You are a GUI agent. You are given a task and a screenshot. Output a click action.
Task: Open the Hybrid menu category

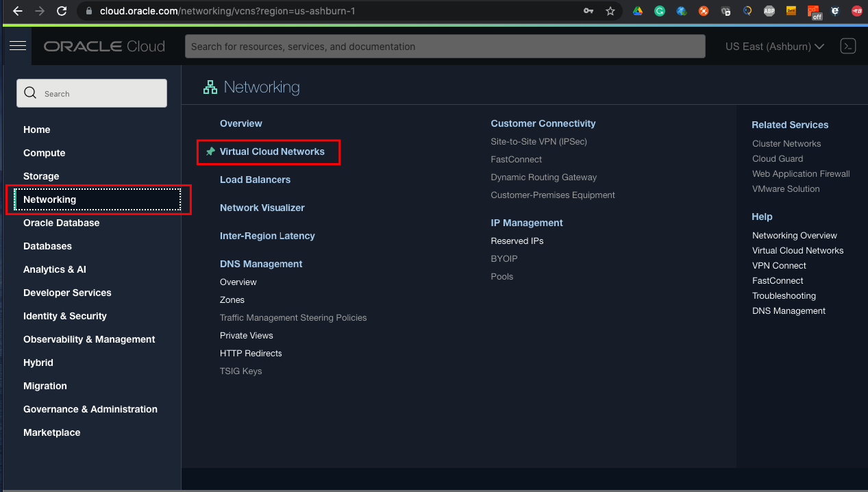point(38,362)
